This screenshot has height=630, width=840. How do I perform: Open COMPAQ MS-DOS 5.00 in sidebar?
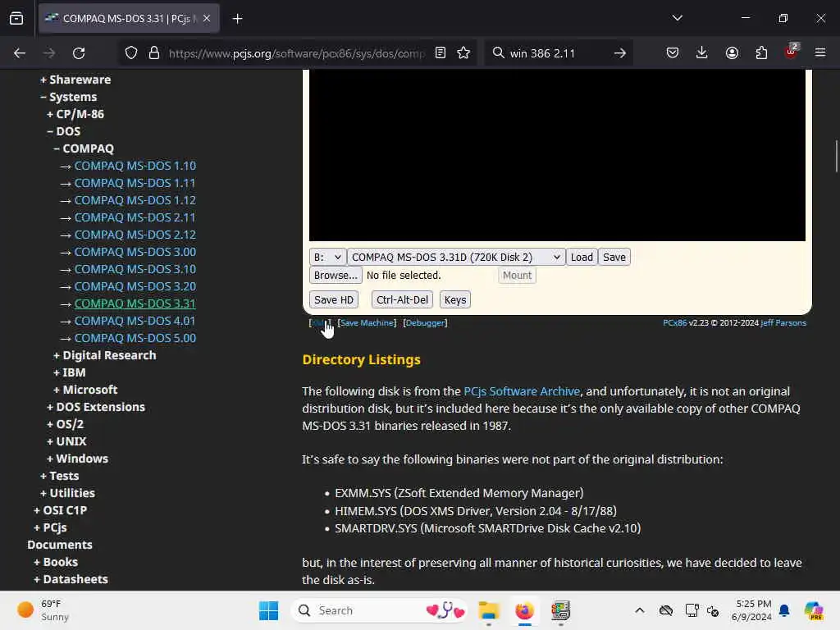(135, 338)
